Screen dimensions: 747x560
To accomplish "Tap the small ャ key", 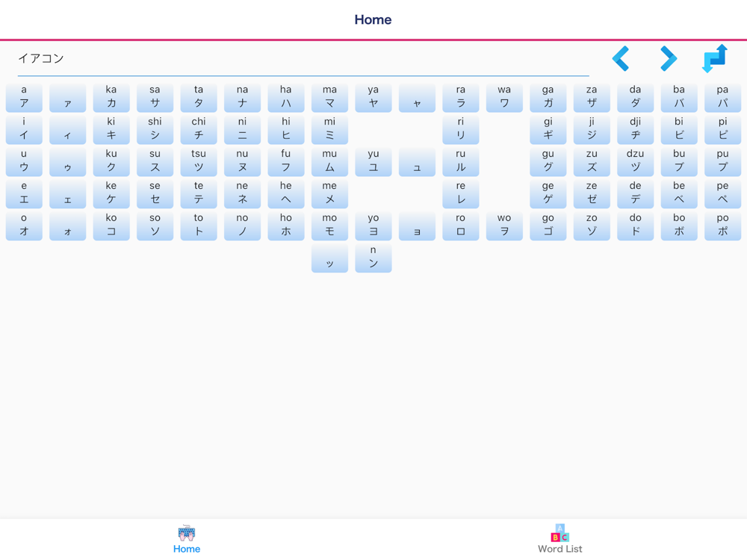I will click(417, 98).
